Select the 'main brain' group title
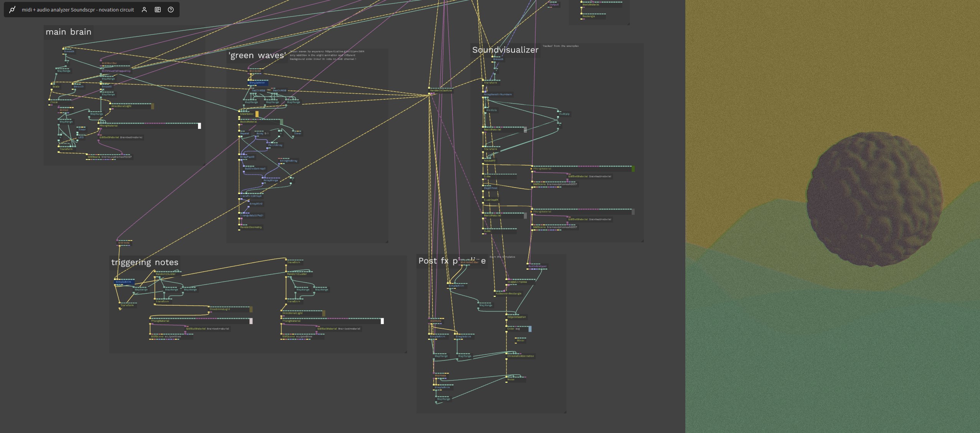 point(69,32)
